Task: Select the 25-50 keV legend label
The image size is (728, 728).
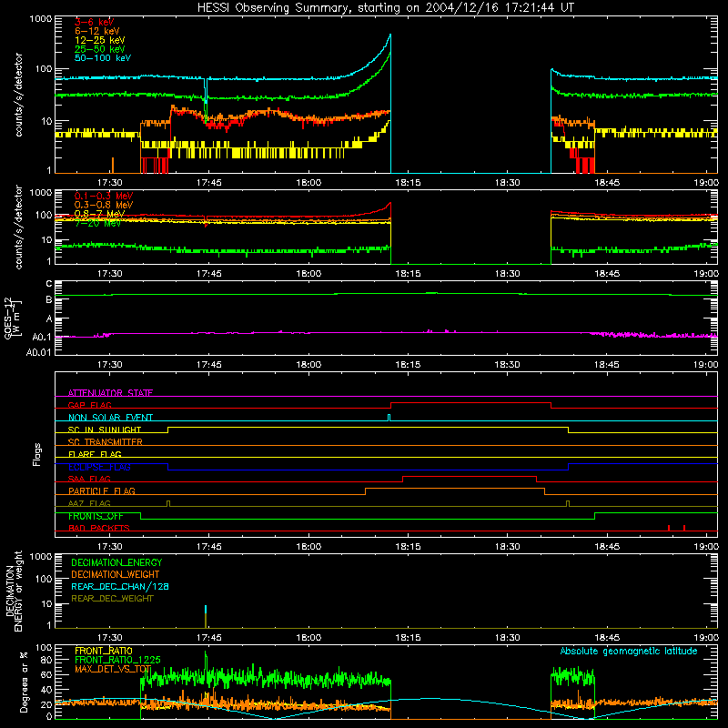Action: 100,49
